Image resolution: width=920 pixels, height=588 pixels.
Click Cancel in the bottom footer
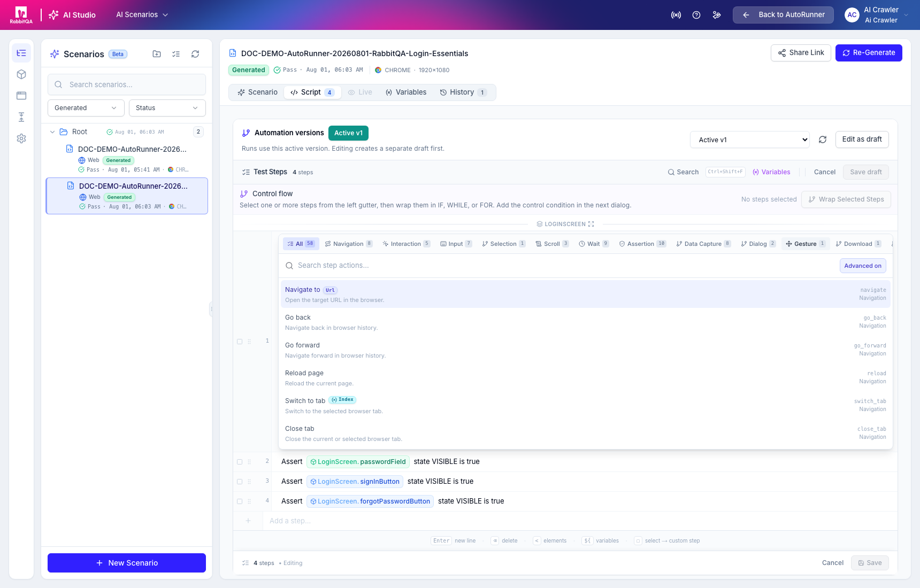(832, 563)
